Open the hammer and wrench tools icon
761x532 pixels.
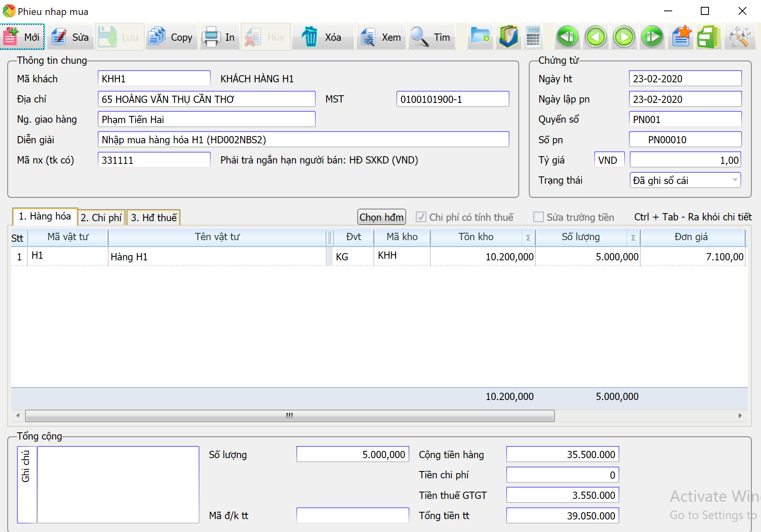(740, 37)
